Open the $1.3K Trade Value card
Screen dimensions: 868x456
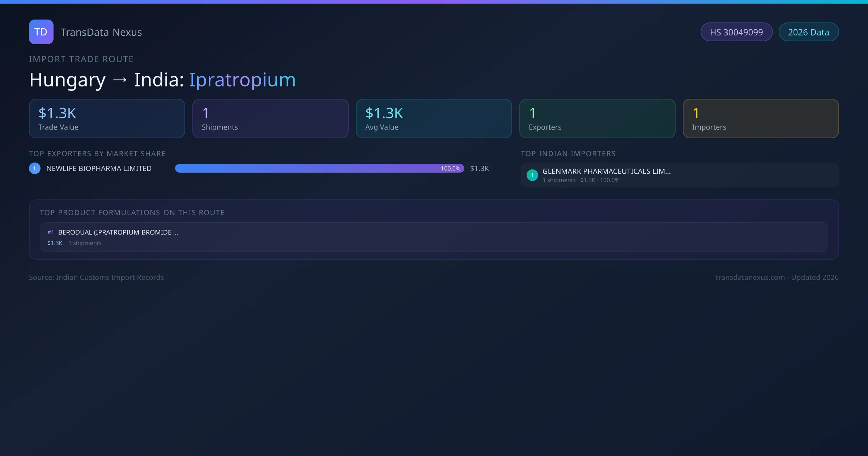pos(107,118)
